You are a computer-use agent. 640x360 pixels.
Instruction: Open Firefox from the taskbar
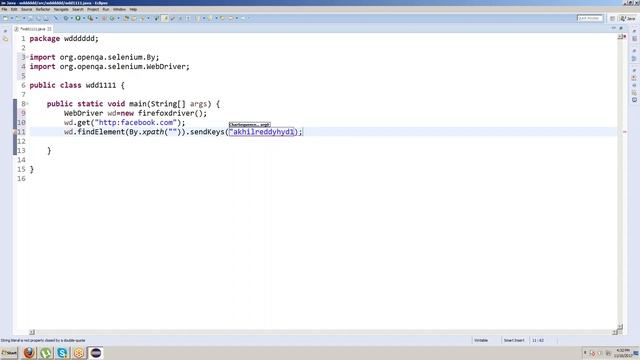[29, 353]
